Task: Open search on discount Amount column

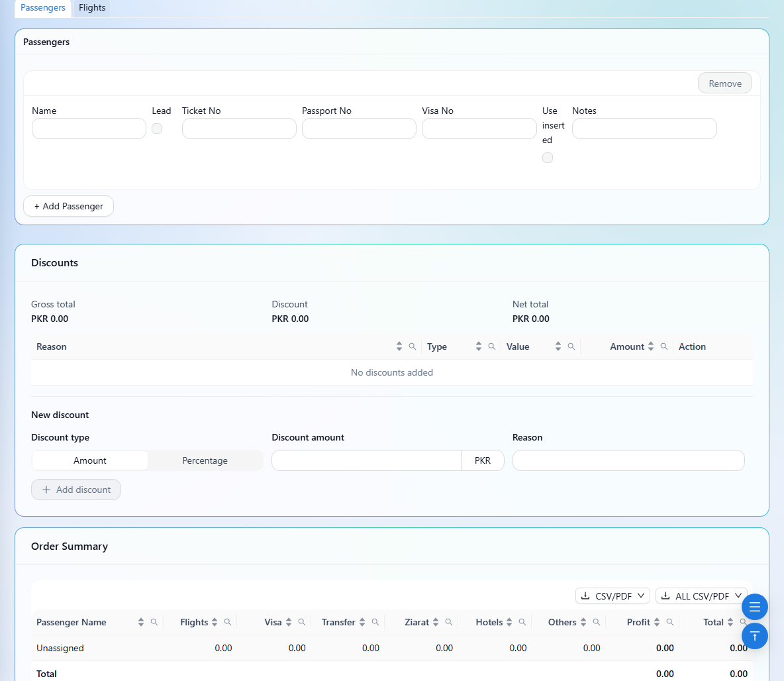Action: point(663,346)
